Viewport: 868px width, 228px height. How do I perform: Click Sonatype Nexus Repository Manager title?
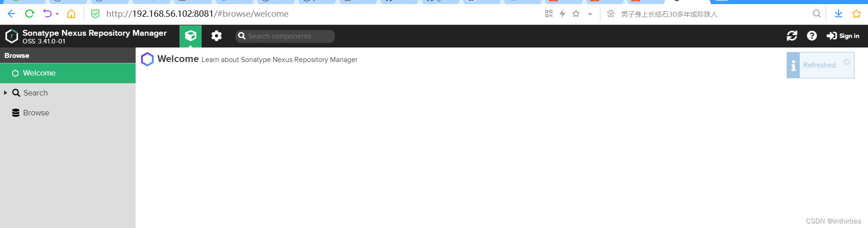(x=94, y=33)
